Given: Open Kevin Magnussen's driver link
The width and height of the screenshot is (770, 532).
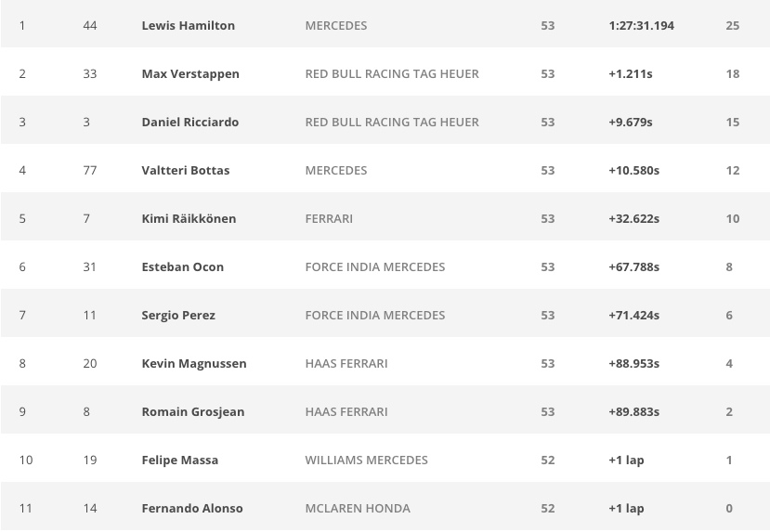Looking at the screenshot, I should [194, 363].
